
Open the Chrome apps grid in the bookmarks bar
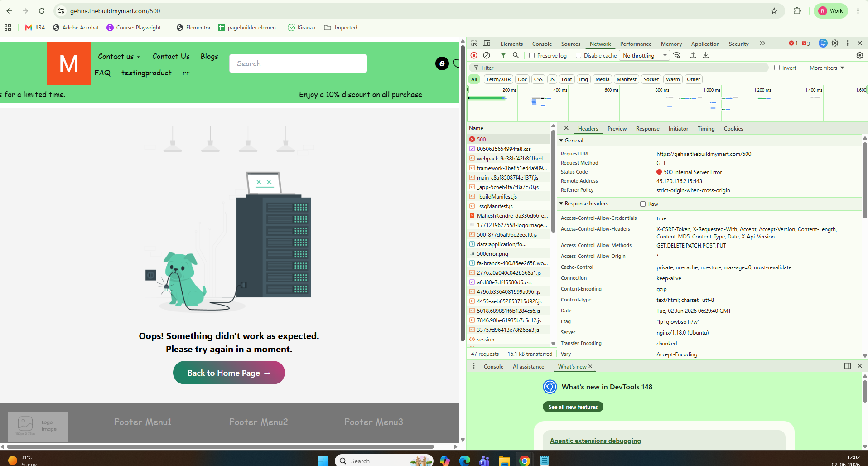click(8, 28)
